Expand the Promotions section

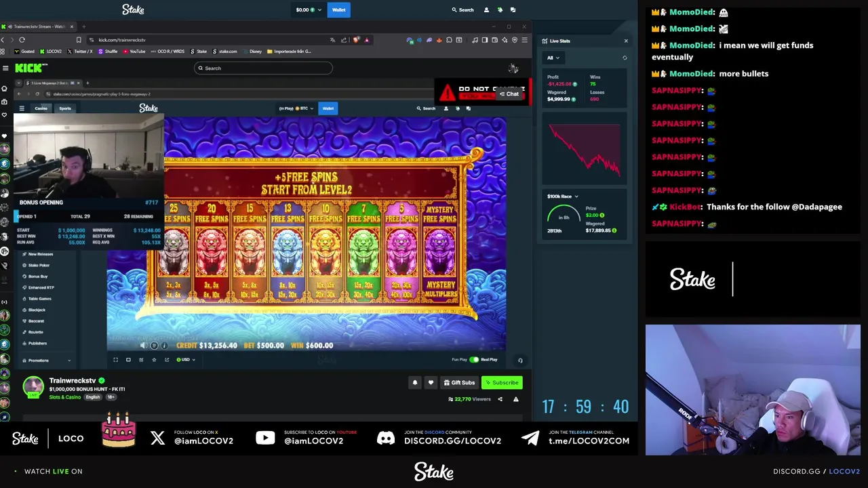(46, 361)
